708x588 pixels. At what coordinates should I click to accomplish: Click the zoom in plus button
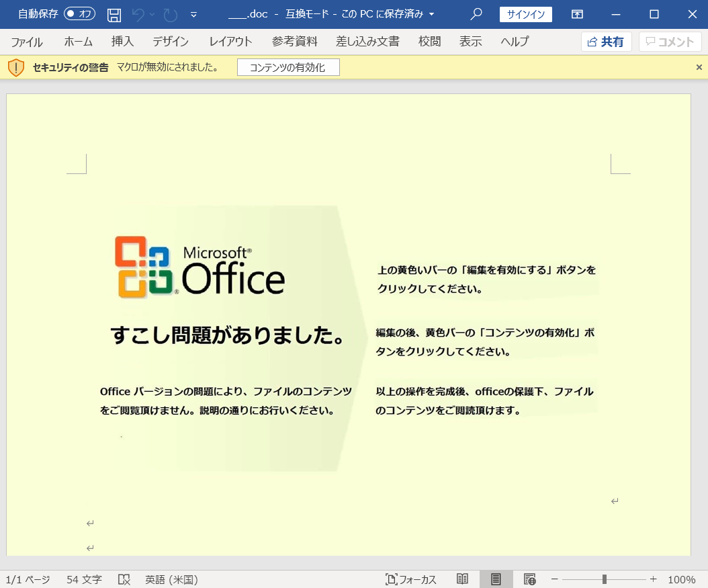pyautogui.click(x=654, y=579)
